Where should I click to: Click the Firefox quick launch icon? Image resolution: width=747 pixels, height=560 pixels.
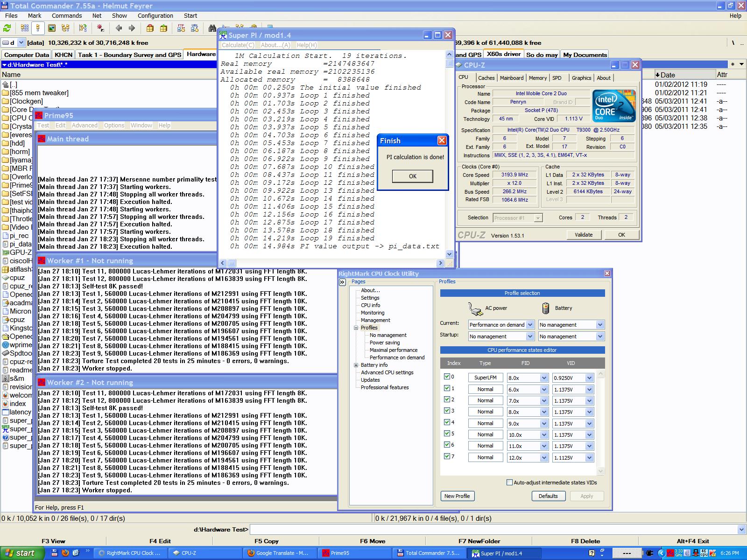[65, 553]
